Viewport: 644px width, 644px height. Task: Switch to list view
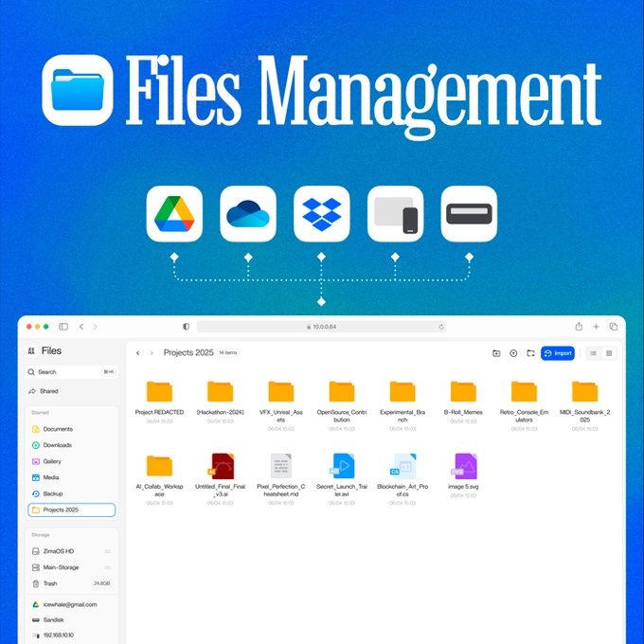coord(594,353)
